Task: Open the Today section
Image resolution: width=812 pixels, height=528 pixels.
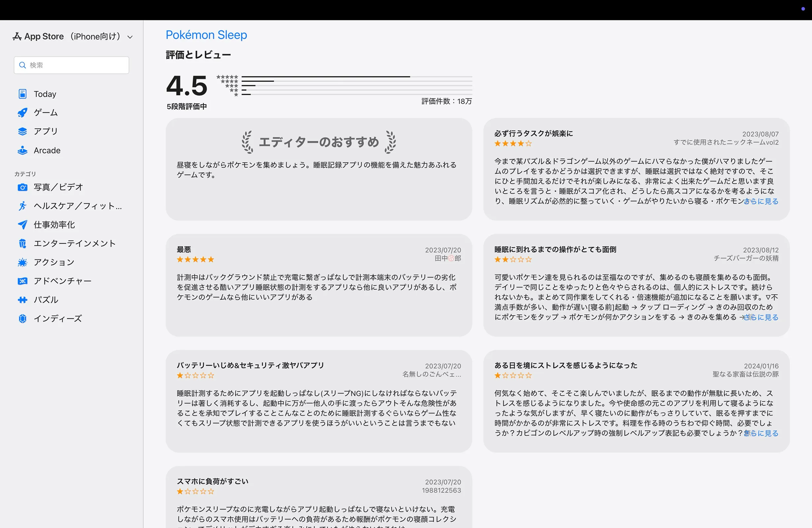Action: (x=45, y=94)
